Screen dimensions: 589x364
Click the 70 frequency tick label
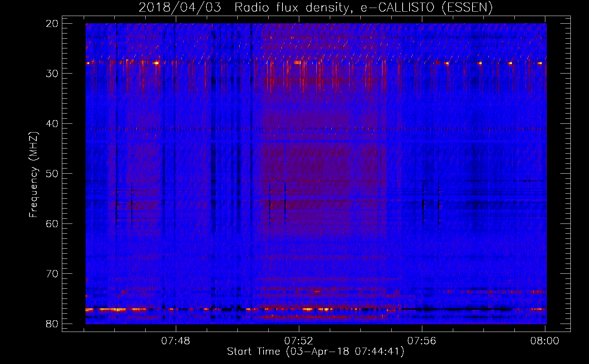[52, 274]
